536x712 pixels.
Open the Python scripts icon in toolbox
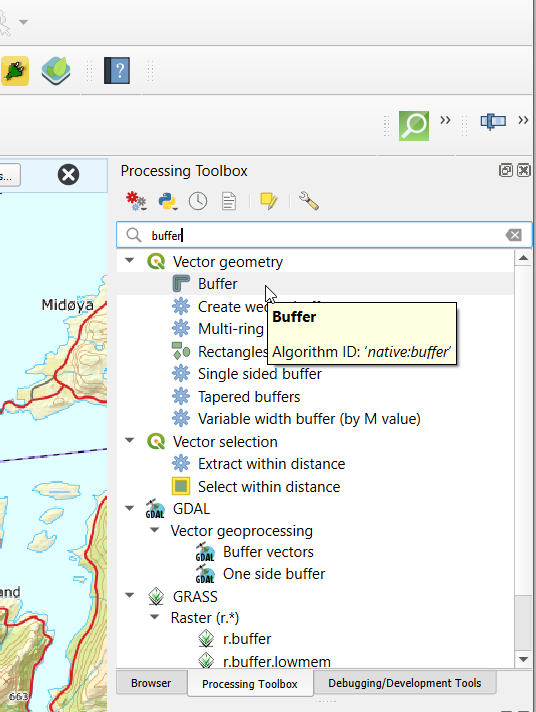click(168, 201)
